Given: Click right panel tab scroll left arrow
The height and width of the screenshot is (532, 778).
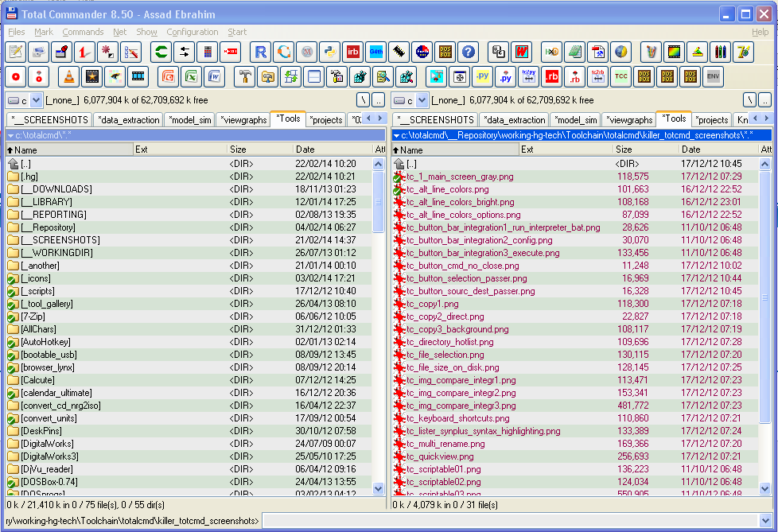Looking at the screenshot, I should click(x=754, y=118).
